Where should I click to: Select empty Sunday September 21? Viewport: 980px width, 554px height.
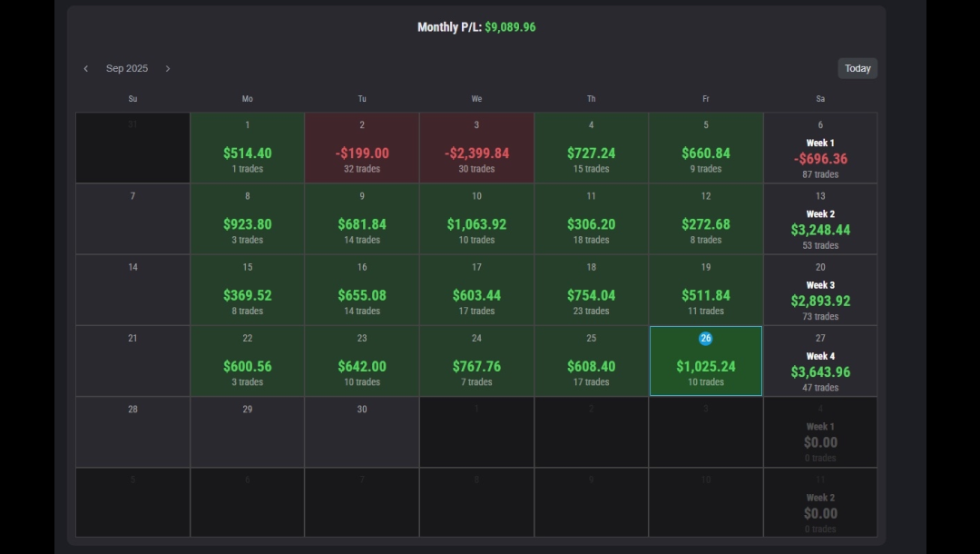point(132,361)
